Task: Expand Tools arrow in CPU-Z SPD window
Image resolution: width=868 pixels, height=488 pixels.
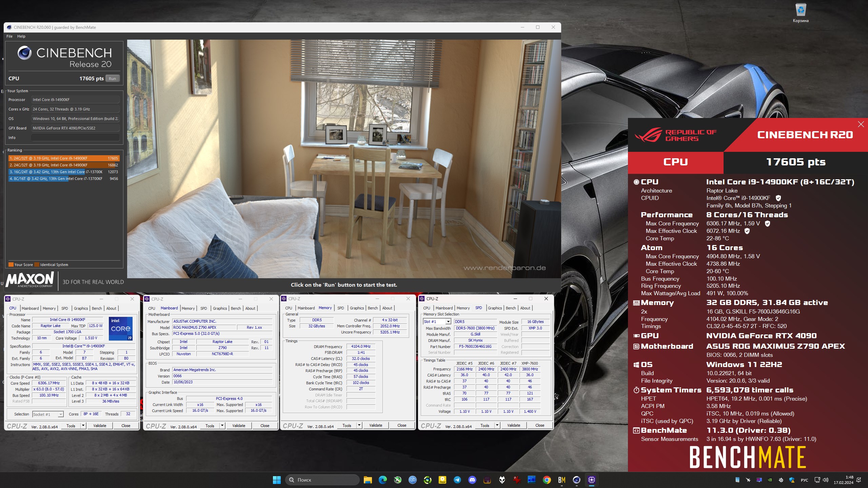Action: click(497, 425)
